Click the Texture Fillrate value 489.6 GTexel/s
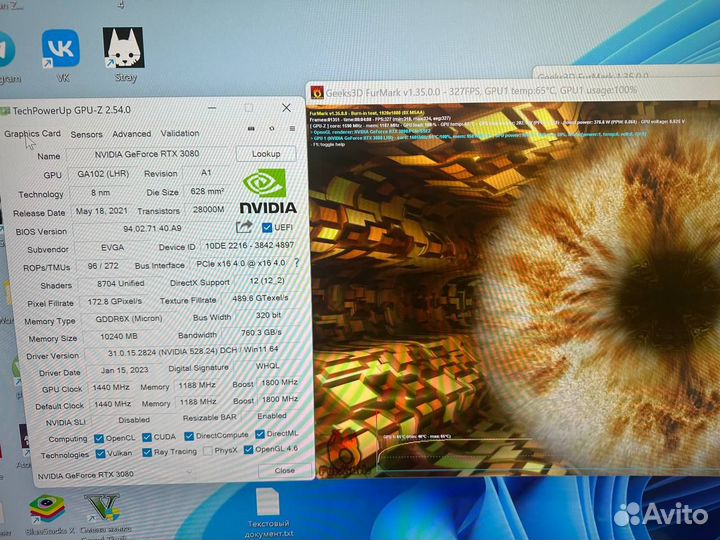The image size is (720, 540). (x=260, y=298)
